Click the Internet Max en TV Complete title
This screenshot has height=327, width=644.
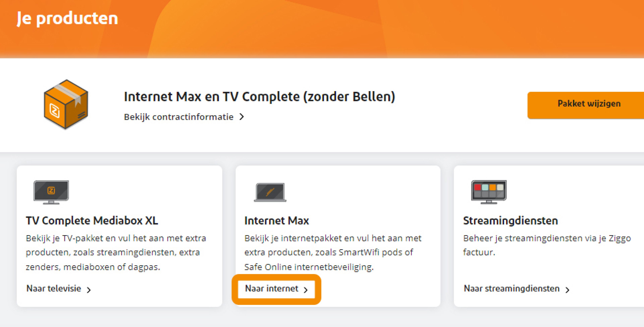click(x=259, y=97)
